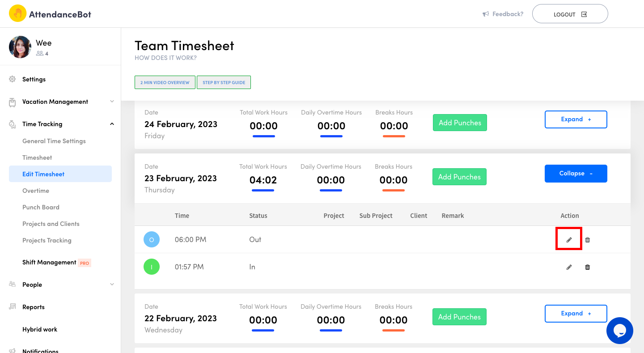This screenshot has height=353, width=644.
Task: Open the Settings gear in the sidebar
Action: pyautogui.click(x=13, y=79)
